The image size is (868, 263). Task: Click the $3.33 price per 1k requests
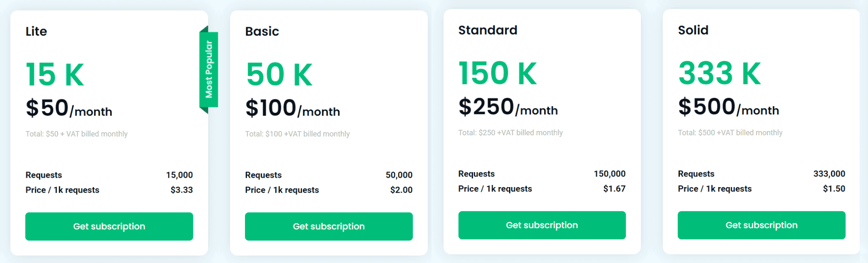coord(181,190)
